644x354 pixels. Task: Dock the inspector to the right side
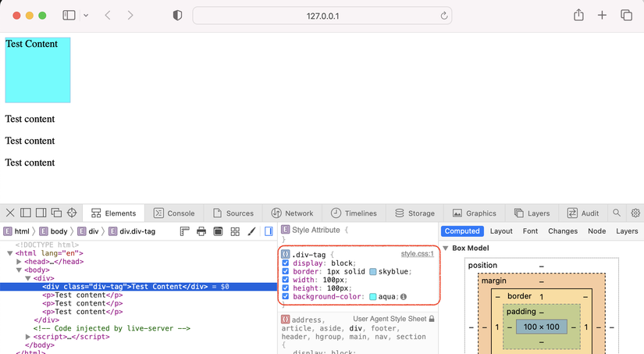41,213
